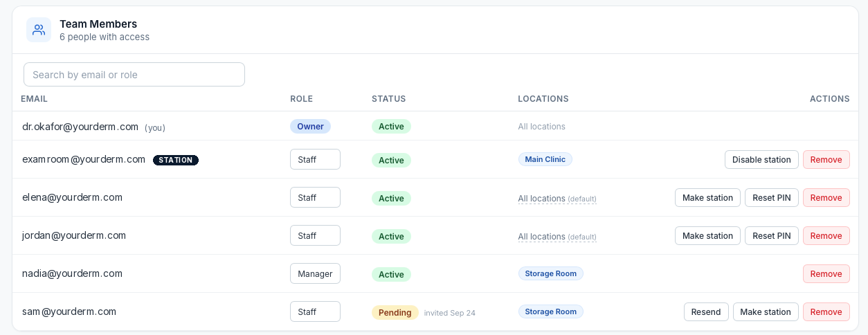This screenshot has height=335, width=868.
Task: Reset PIN for elena@yourderm.com
Action: (771, 197)
